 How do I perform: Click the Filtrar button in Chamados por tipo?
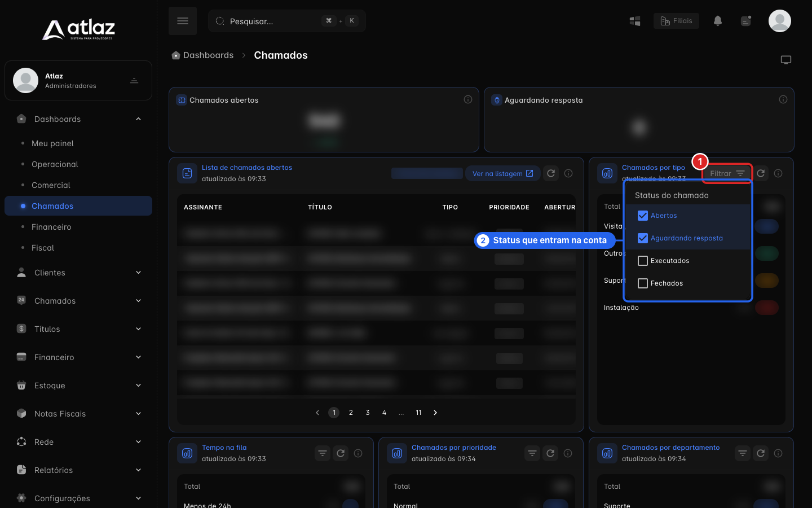[727, 173]
